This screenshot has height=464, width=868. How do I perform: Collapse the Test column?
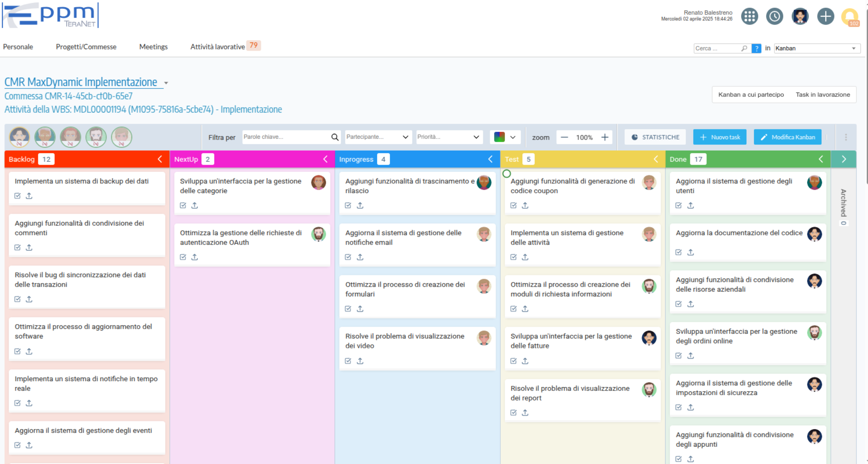click(656, 159)
